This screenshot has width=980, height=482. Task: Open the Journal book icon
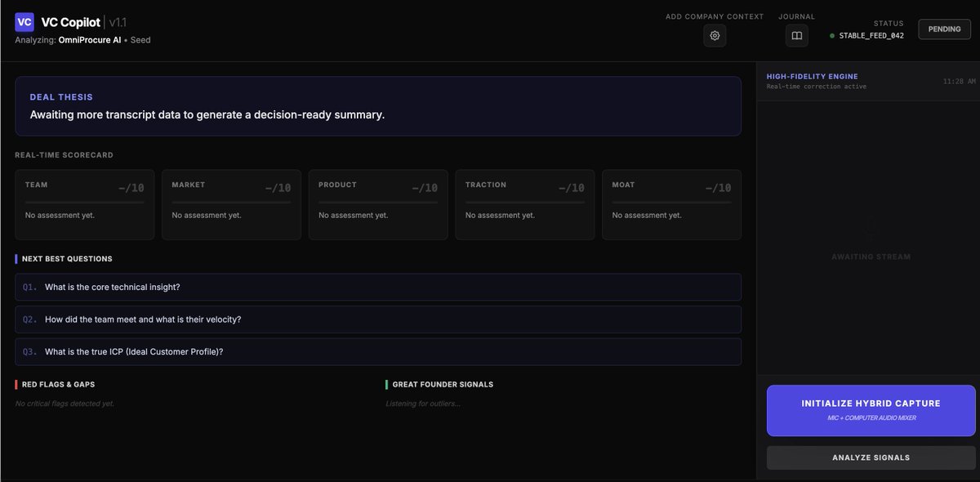point(796,35)
